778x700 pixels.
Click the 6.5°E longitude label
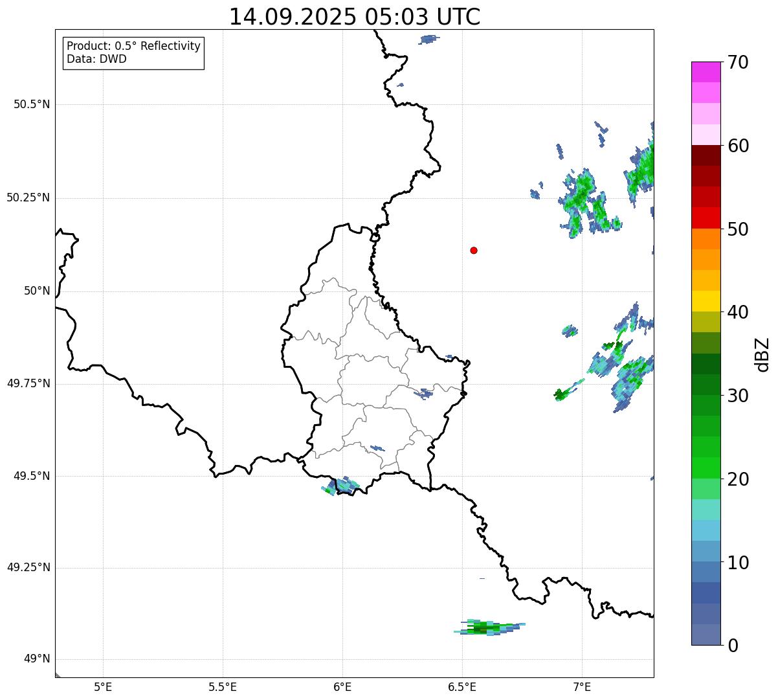pyautogui.click(x=462, y=686)
